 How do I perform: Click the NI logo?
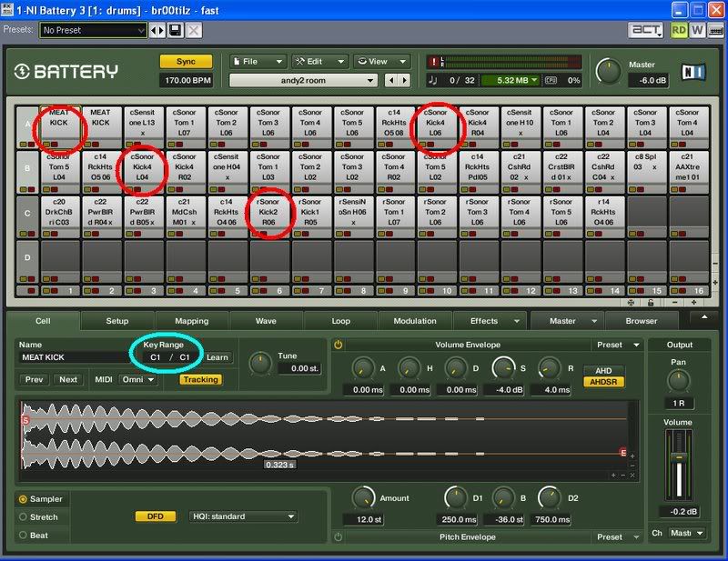click(693, 72)
